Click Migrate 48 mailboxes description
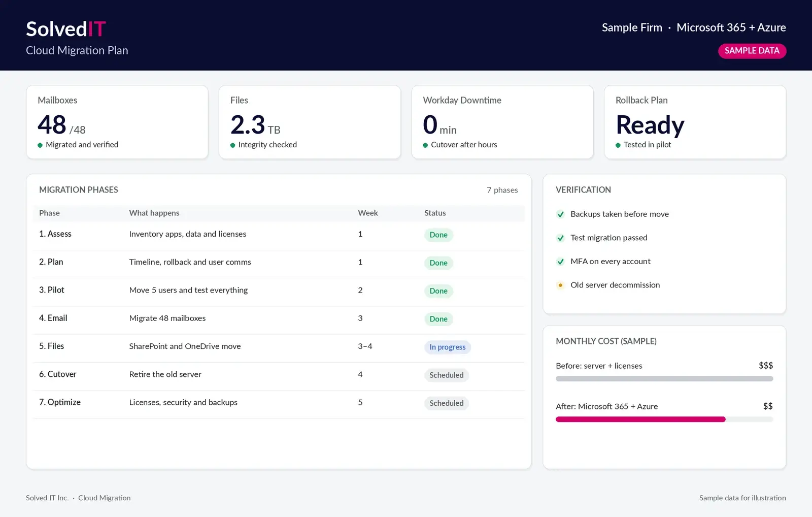 [167, 318]
